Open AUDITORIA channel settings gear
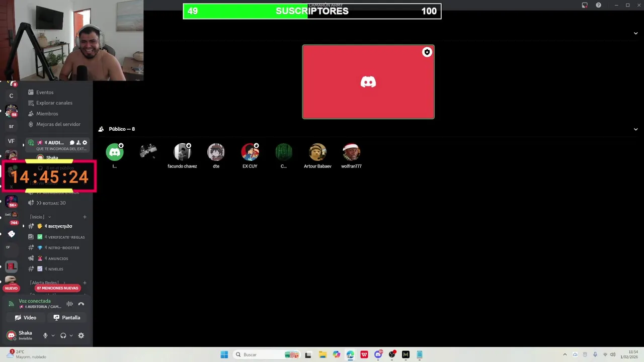This screenshot has width=644, height=362. 85,143
